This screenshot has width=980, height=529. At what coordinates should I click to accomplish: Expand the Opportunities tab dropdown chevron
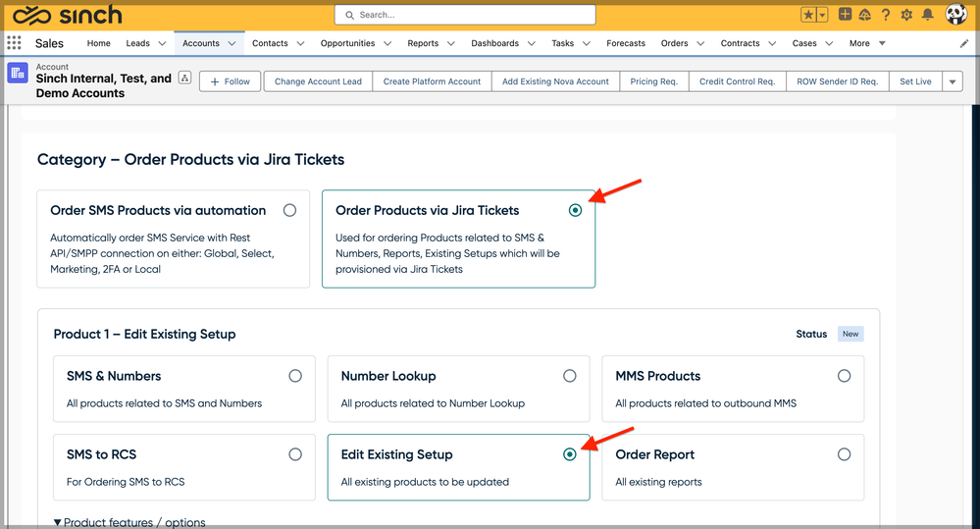(387, 43)
